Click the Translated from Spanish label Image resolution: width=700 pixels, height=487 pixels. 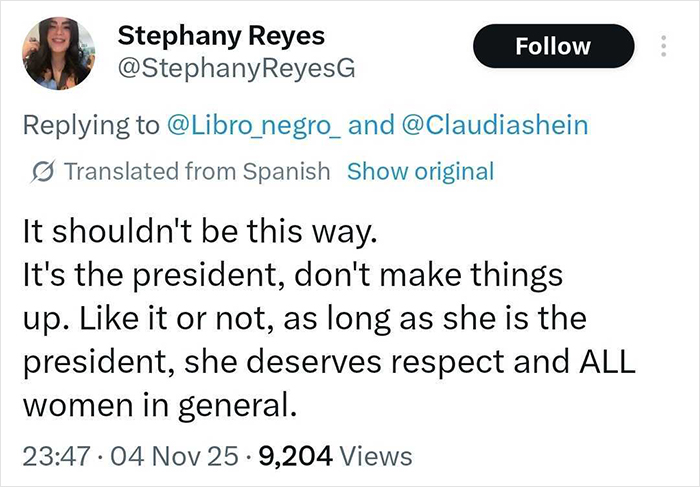click(197, 171)
